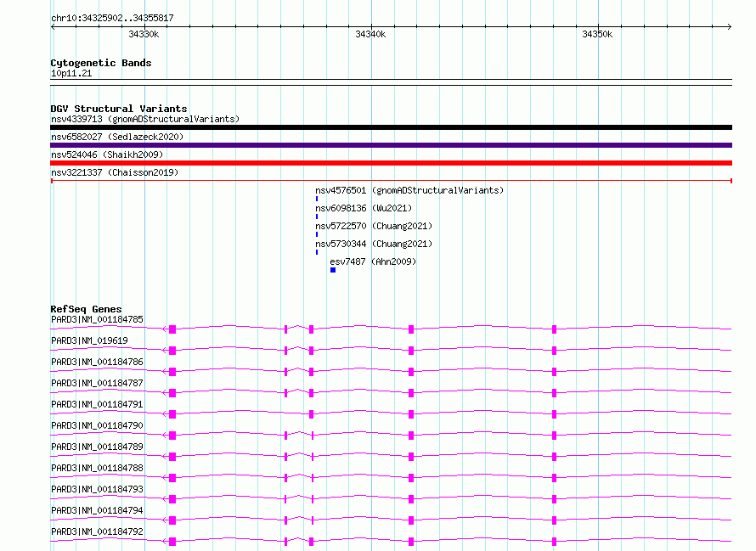Image resolution: width=756 pixels, height=551 pixels.
Task: Open transcript PARD3|NM_001184793 label
Action: [x=97, y=489]
